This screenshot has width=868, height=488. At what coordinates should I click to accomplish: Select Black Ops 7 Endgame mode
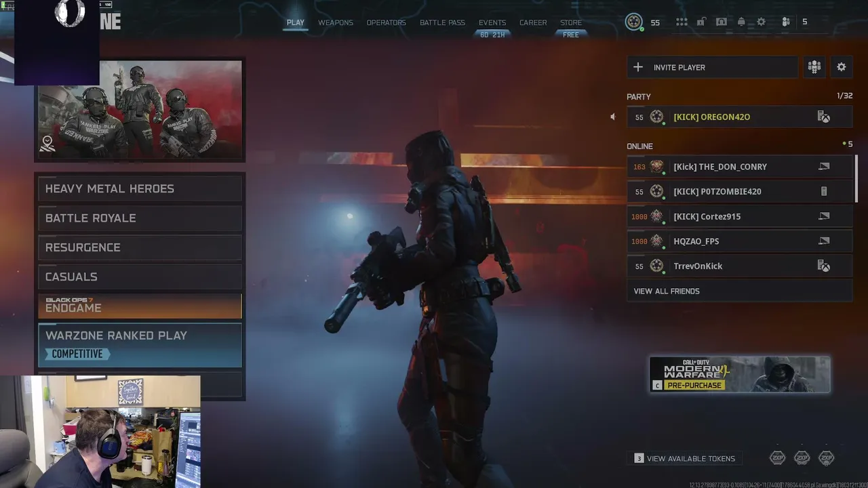(x=140, y=306)
